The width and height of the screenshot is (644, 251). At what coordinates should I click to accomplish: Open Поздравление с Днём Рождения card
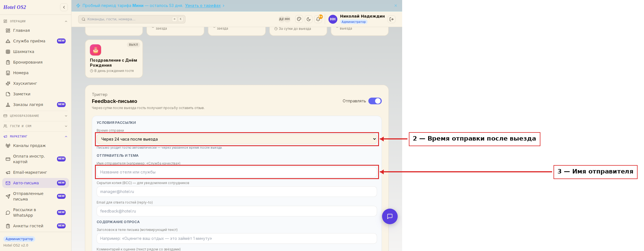coord(114,59)
